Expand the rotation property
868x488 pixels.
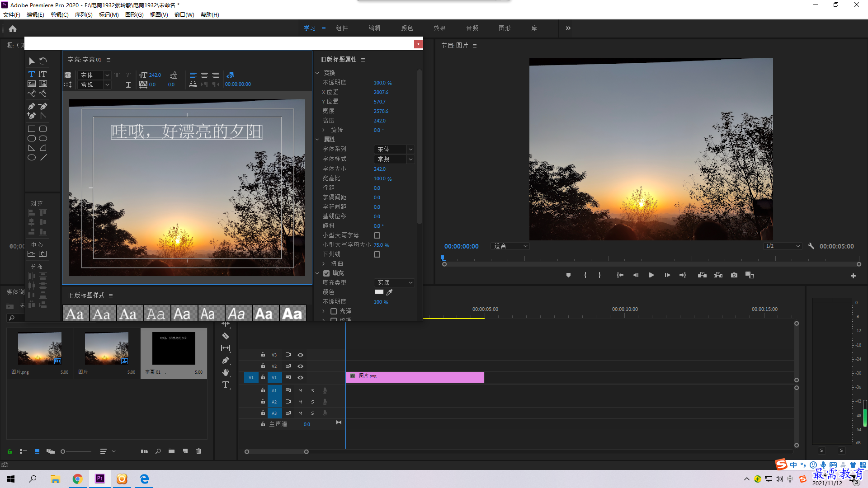tap(324, 130)
